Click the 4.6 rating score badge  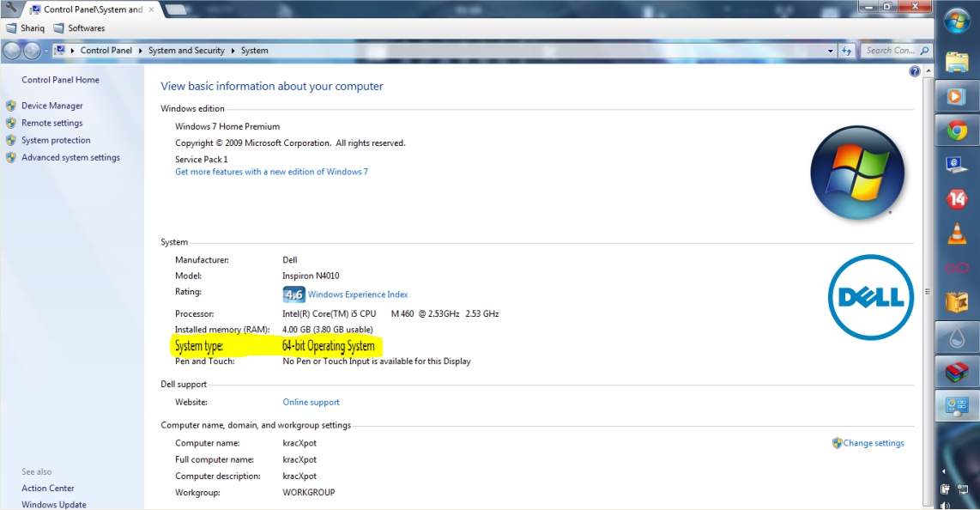click(293, 294)
